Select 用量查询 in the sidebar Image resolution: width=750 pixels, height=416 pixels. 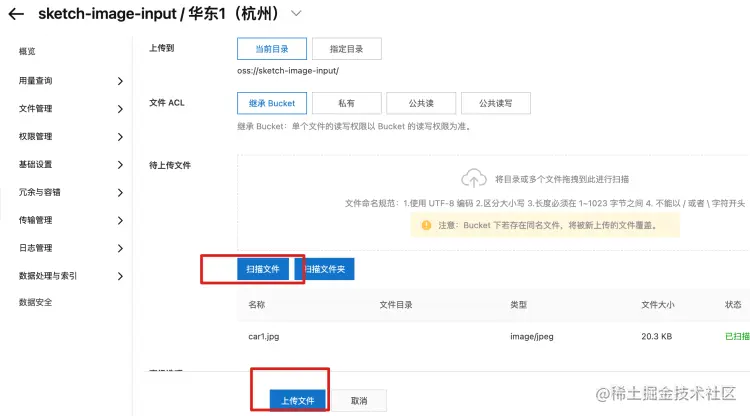pos(35,81)
